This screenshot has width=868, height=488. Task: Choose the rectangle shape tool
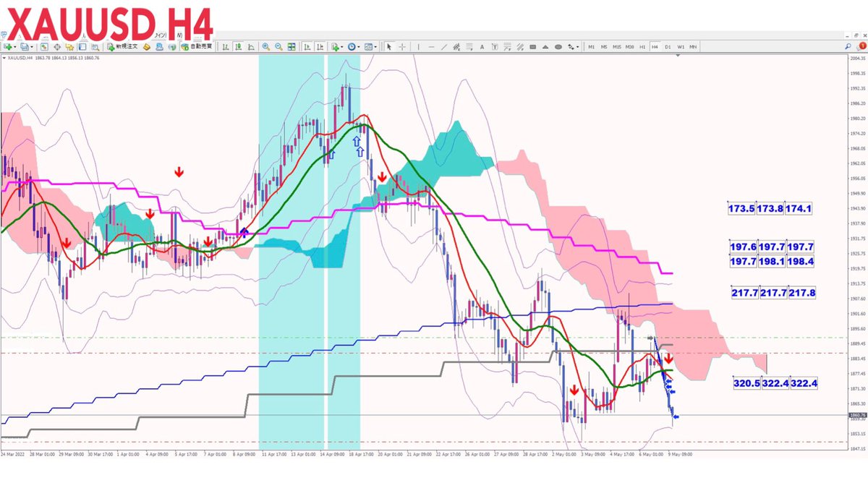[532, 47]
